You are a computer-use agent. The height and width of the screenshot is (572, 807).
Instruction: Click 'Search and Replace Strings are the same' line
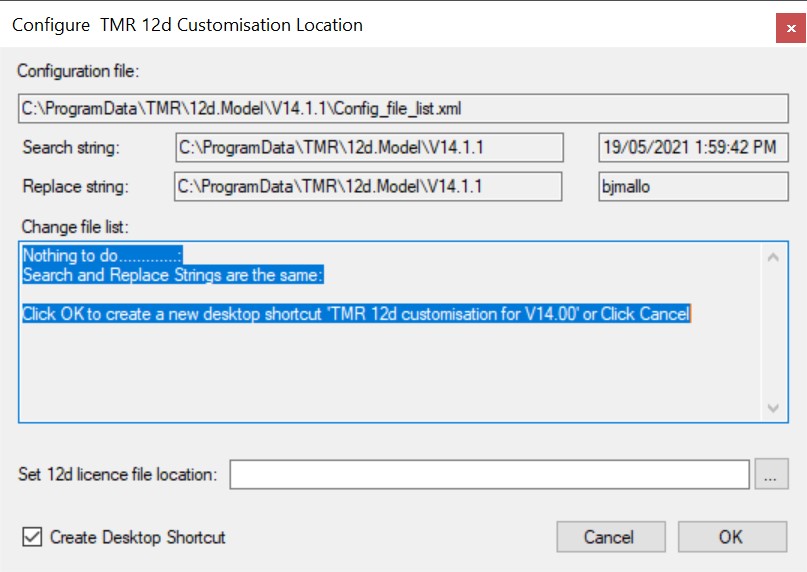click(x=173, y=275)
